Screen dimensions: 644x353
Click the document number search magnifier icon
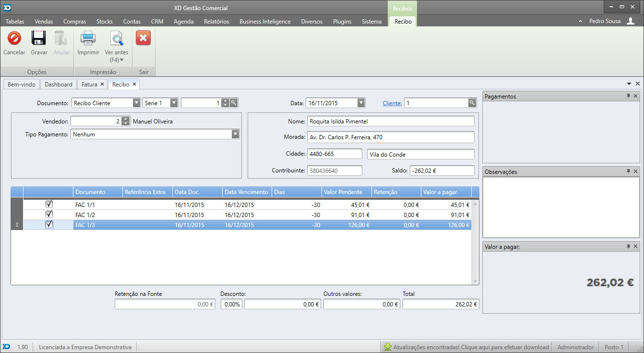point(234,103)
